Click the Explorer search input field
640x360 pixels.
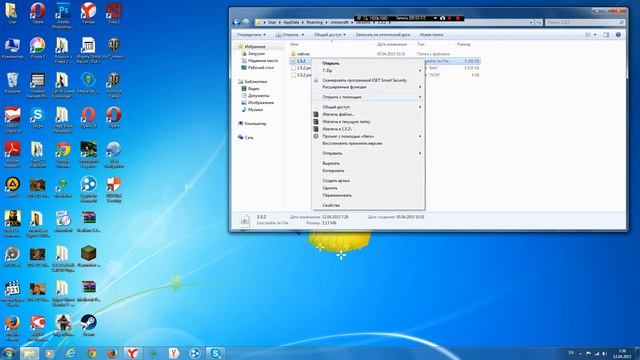(584, 22)
